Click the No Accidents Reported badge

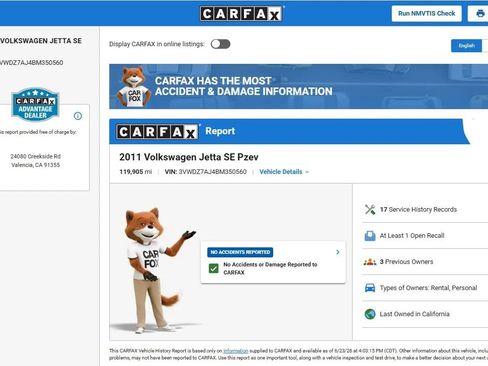click(x=240, y=252)
